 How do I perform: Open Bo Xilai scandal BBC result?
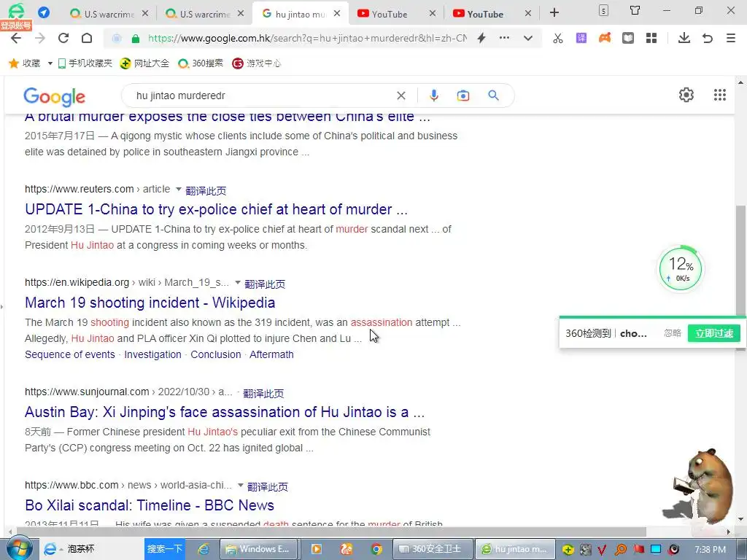click(x=150, y=506)
